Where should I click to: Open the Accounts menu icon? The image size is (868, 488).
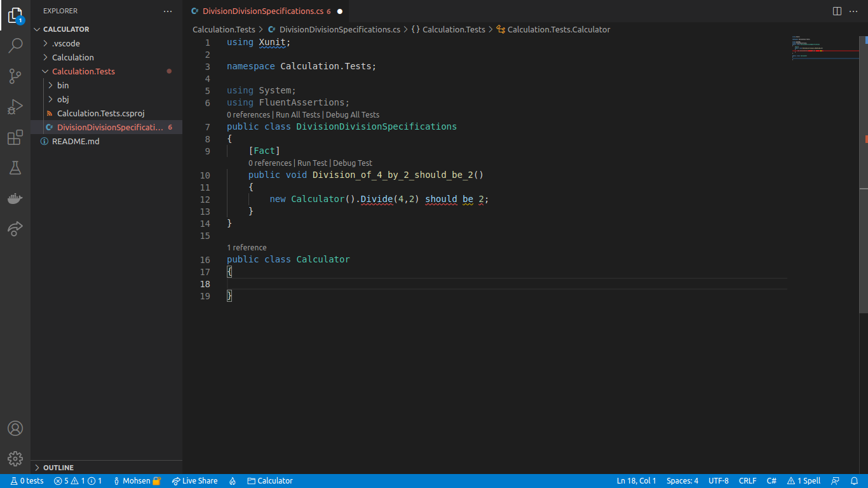pos(15,428)
